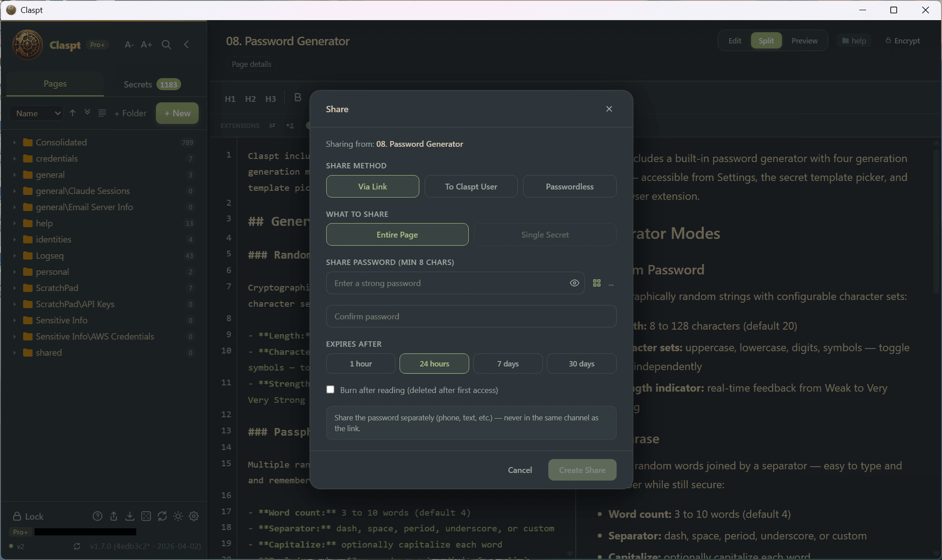The height and width of the screenshot is (560, 942).
Task: Generate password via grid icon in Share dialog
Action: [597, 283]
